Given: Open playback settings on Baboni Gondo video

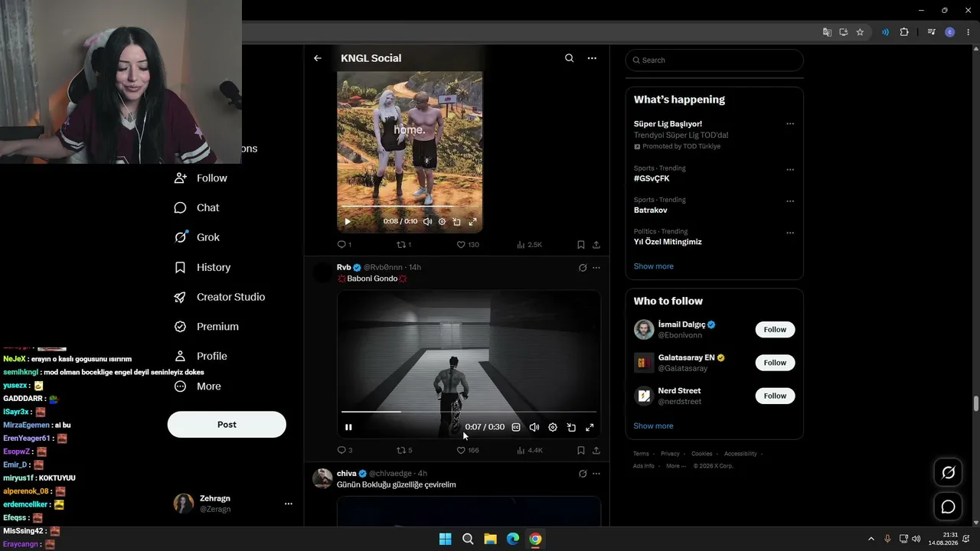Looking at the screenshot, I should coord(553,427).
